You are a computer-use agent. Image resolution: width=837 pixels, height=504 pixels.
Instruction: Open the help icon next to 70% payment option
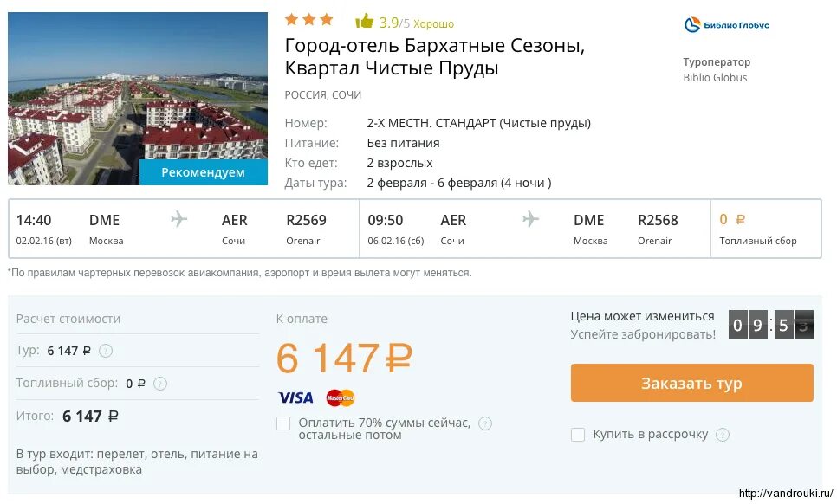pyautogui.click(x=485, y=423)
